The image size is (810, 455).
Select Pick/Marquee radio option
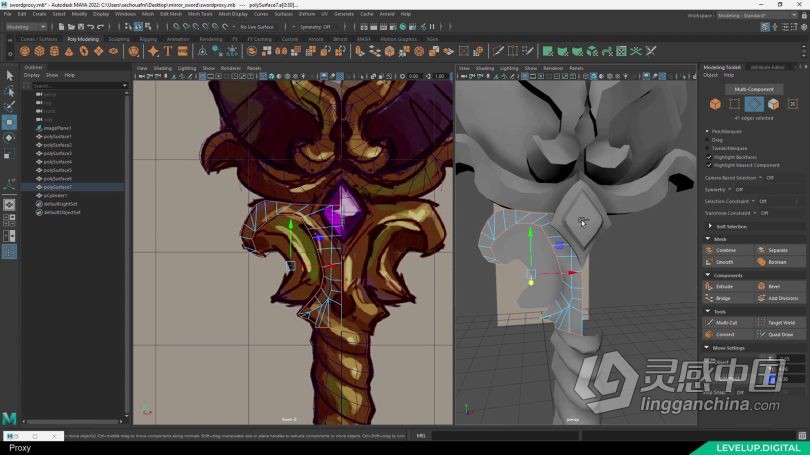coord(708,131)
